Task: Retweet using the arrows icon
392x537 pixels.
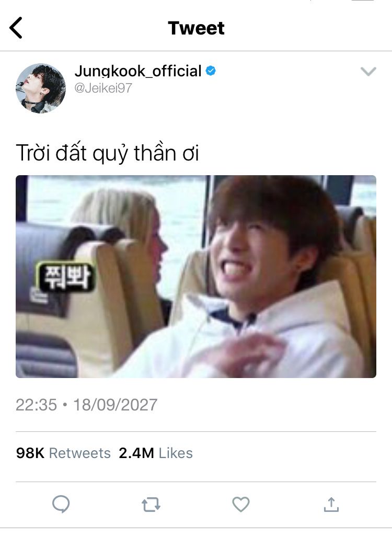Action: pyautogui.click(x=151, y=505)
